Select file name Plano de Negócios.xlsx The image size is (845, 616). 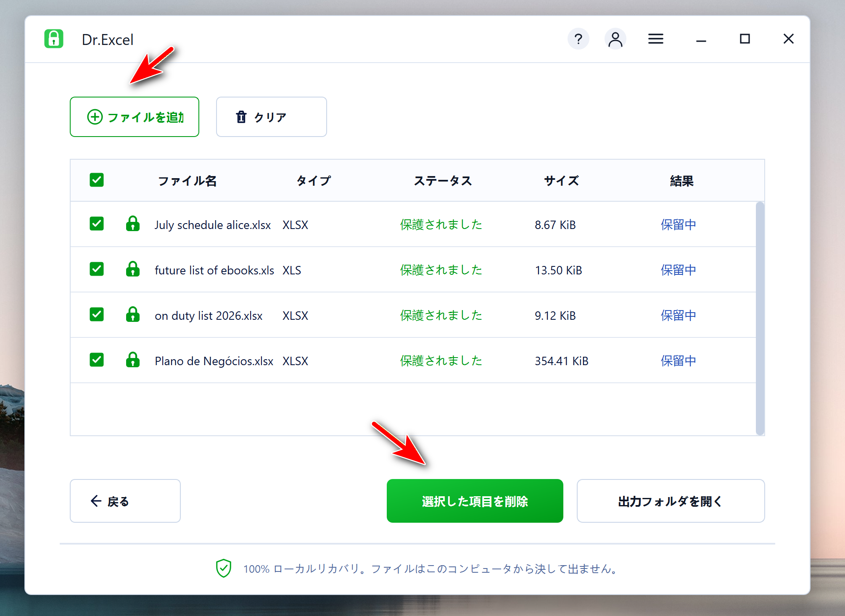(x=214, y=361)
